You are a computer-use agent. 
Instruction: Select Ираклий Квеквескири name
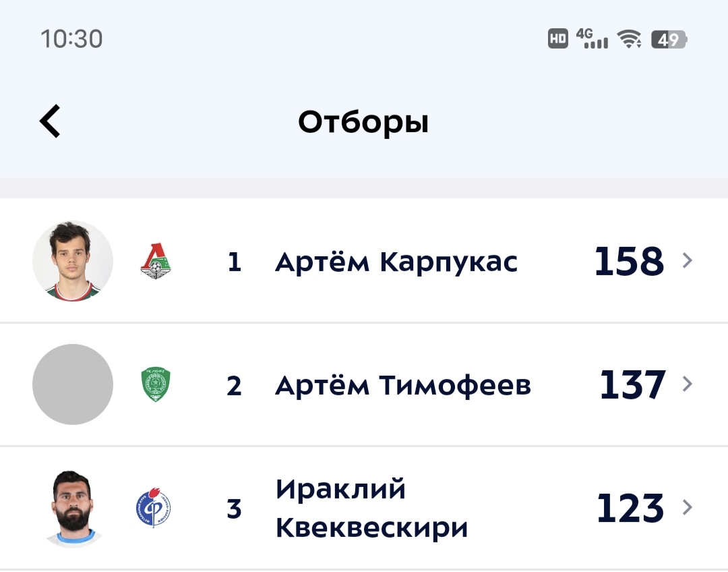point(371,508)
